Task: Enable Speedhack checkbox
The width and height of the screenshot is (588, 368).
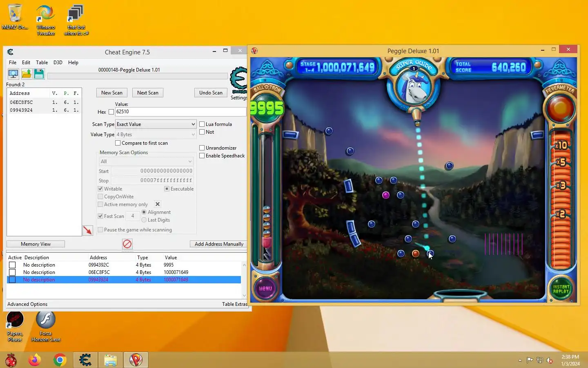Action: 202,155
